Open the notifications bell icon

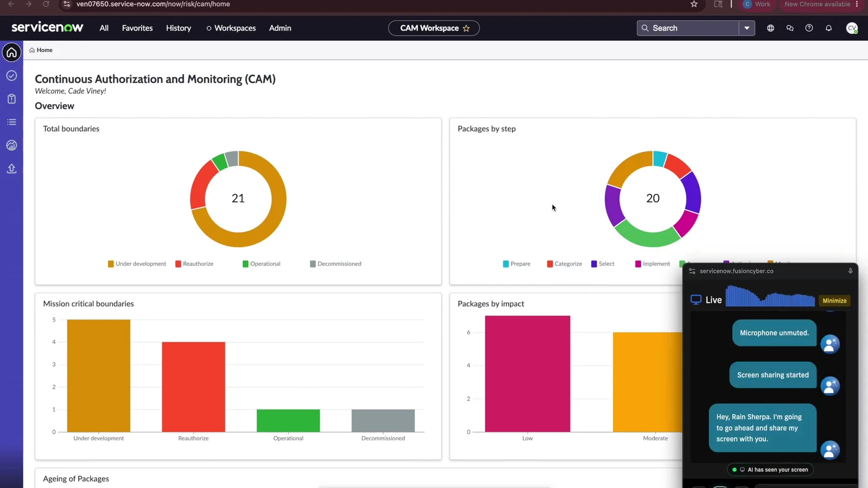[x=828, y=28]
